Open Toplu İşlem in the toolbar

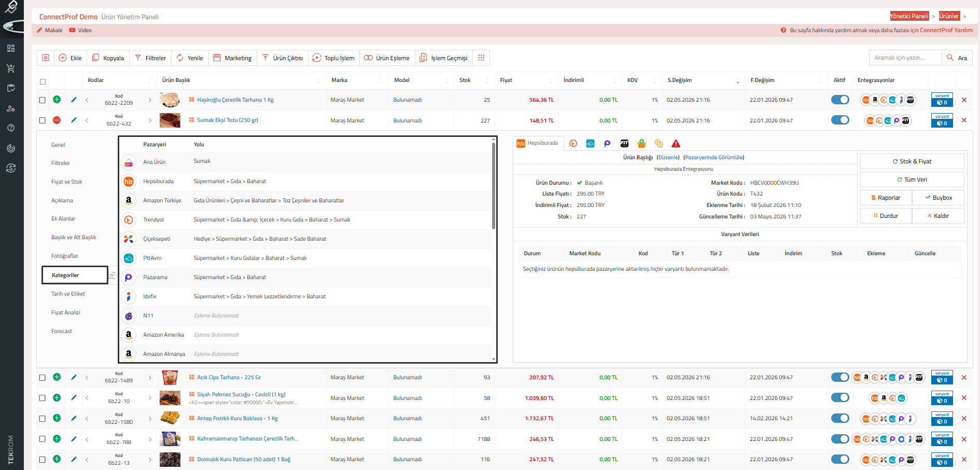coord(333,58)
